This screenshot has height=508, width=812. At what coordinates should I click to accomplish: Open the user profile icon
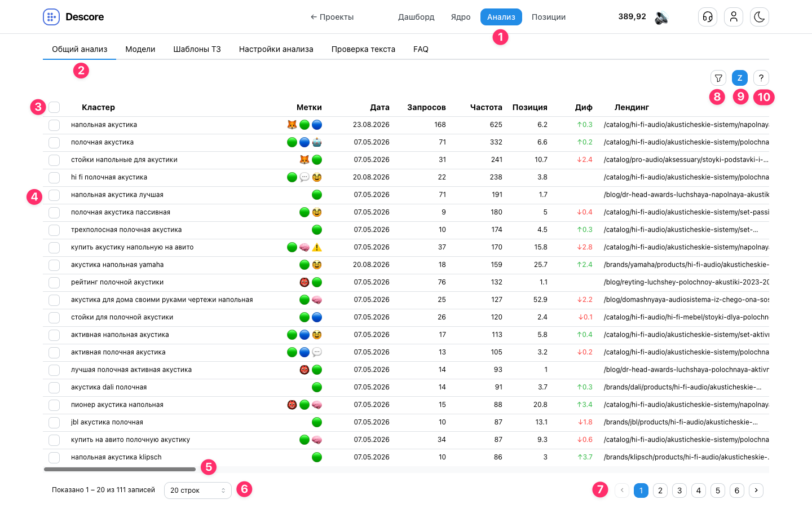pos(734,17)
